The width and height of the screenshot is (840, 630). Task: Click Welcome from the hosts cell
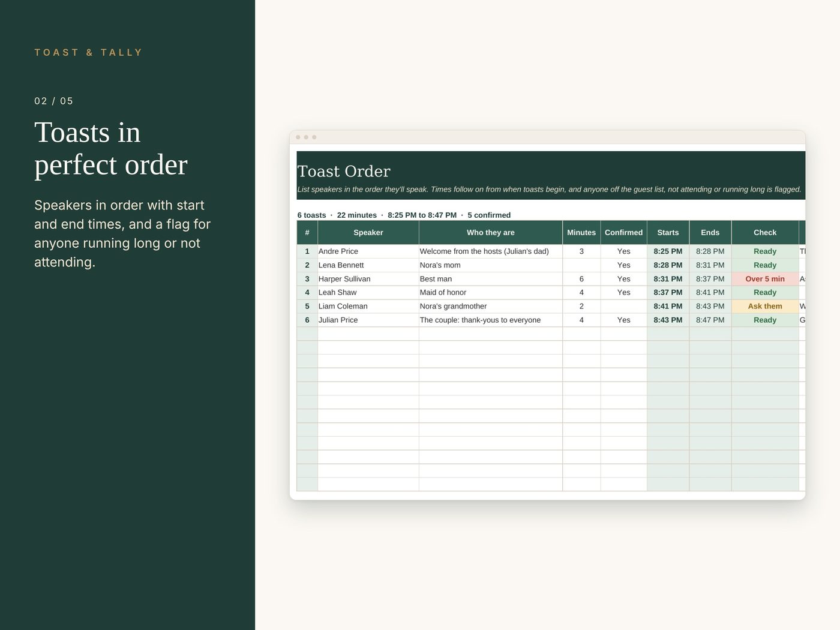coord(490,251)
